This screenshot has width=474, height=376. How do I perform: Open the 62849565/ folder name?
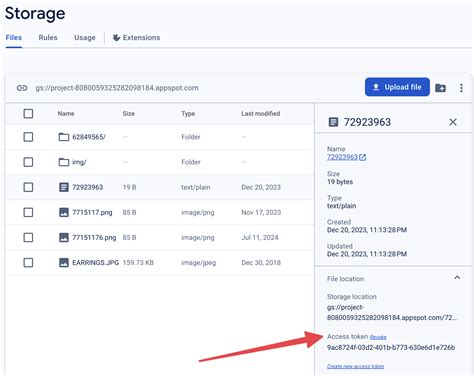click(x=89, y=137)
